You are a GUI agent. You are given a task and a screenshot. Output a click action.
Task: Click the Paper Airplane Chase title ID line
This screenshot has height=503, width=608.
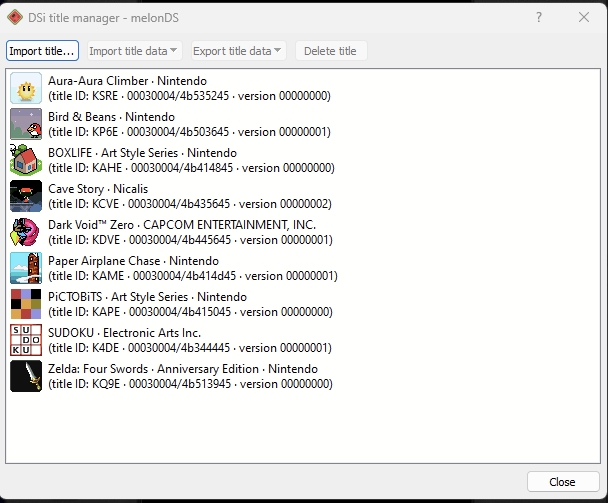[x=192, y=276]
